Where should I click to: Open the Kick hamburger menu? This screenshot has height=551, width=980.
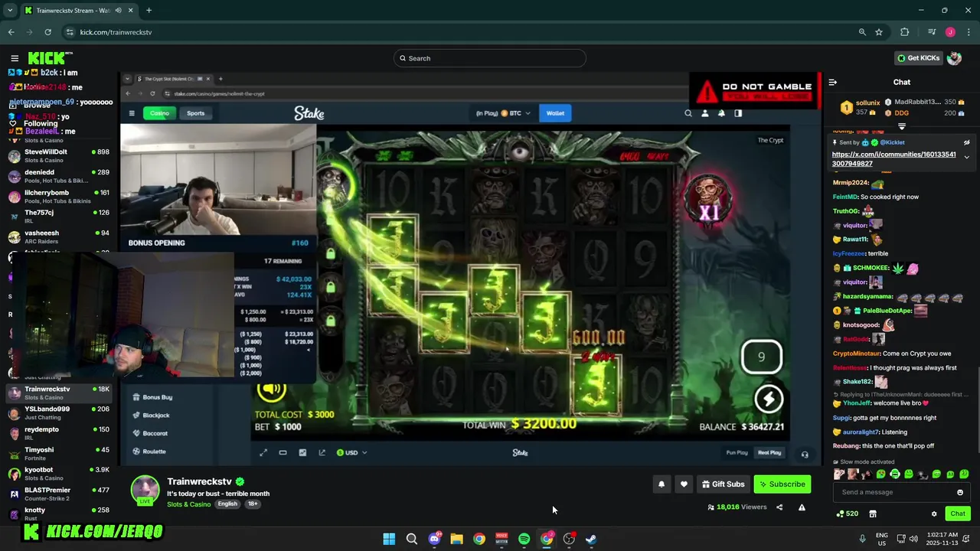[x=15, y=58]
